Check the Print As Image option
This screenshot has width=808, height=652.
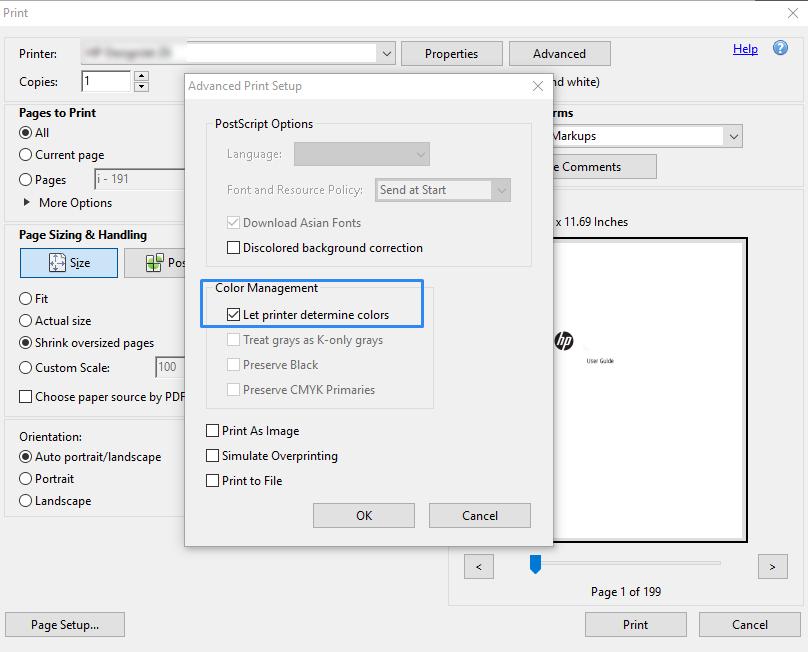point(212,430)
